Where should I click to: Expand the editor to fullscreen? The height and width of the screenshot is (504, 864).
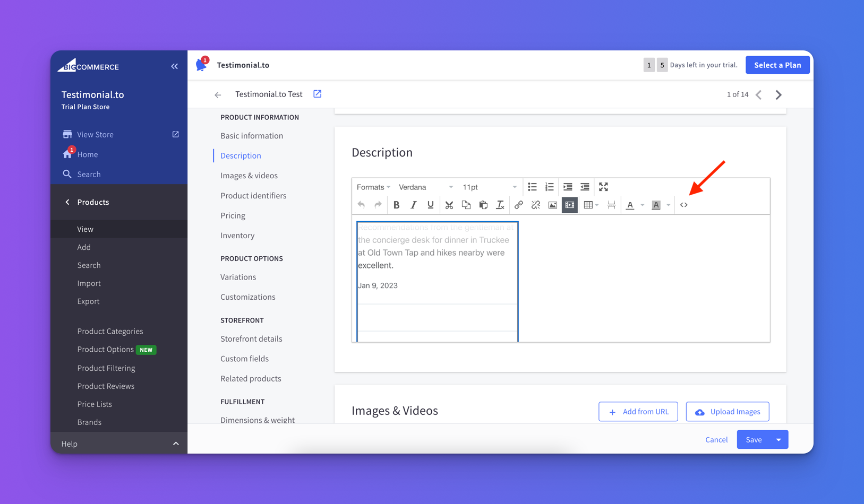pos(603,187)
